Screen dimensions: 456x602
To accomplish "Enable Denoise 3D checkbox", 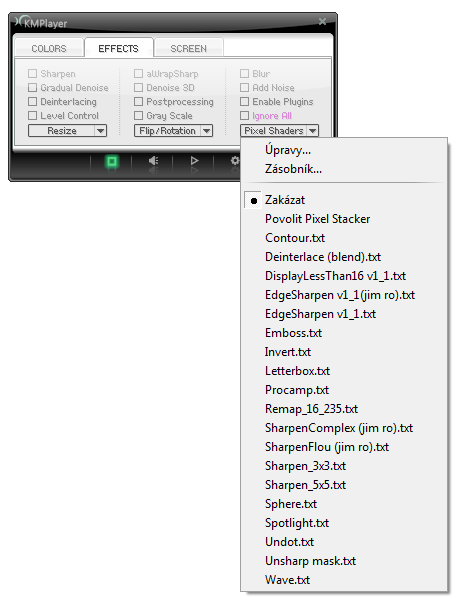I will pyautogui.click(x=139, y=88).
